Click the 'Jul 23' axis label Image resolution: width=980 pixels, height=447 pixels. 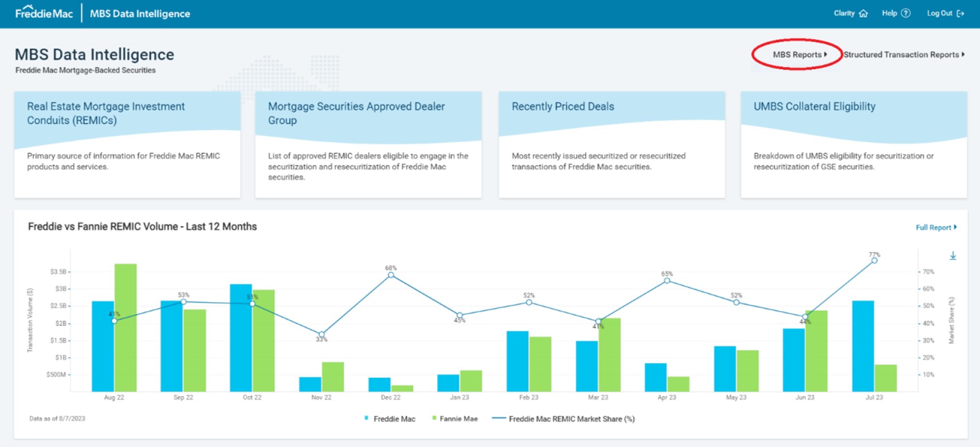[874, 397]
